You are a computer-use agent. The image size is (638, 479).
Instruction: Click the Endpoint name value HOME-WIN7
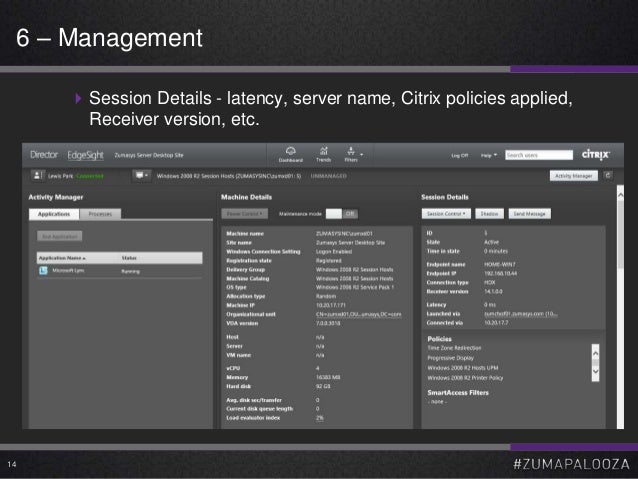click(x=500, y=265)
